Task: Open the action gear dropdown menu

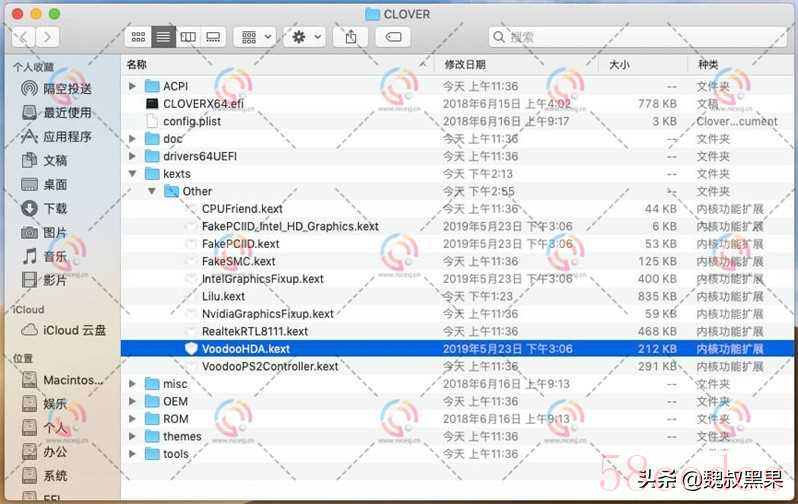Action: tap(304, 37)
